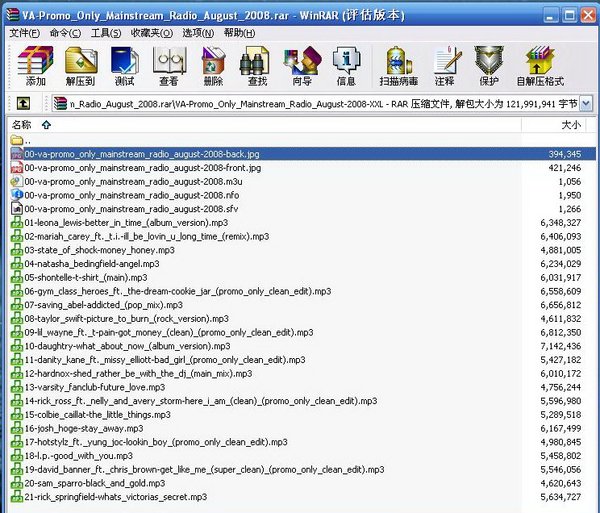
Task: Click the 自解压格式 (SFX) toolbar icon
Action: click(540, 60)
